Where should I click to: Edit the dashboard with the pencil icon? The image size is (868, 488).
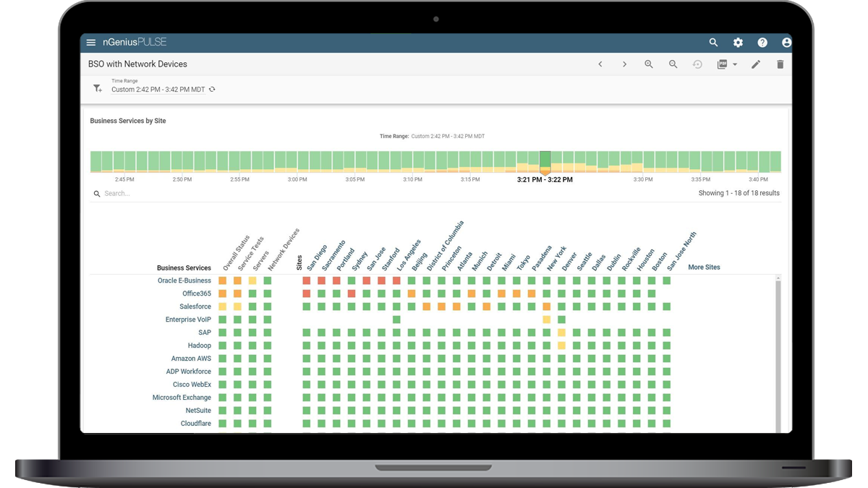(756, 64)
